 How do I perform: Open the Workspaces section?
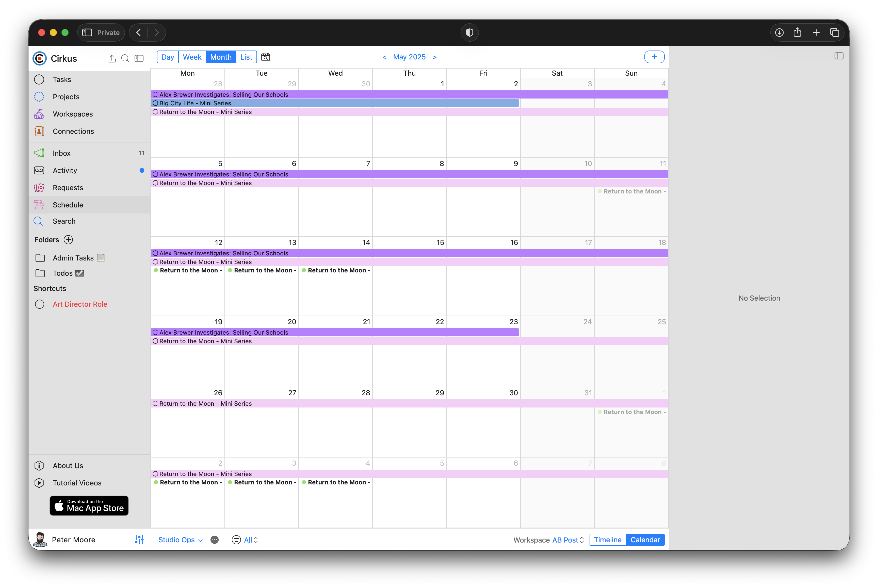(73, 114)
